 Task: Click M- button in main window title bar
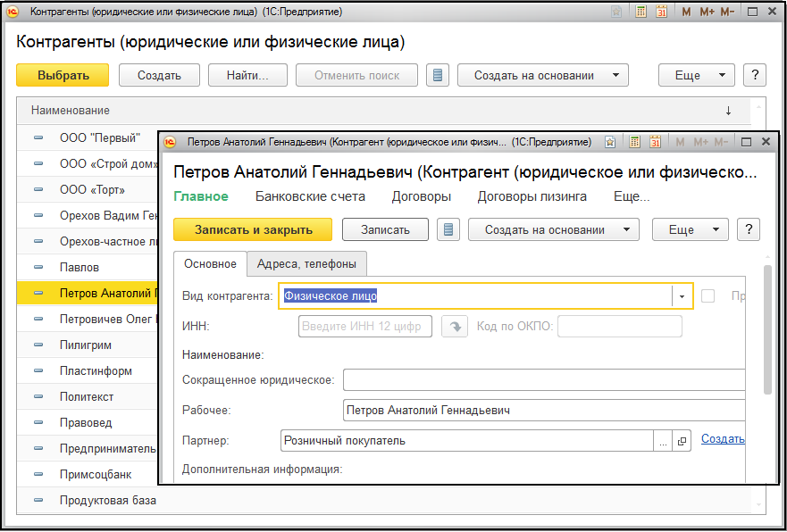pos(727,12)
